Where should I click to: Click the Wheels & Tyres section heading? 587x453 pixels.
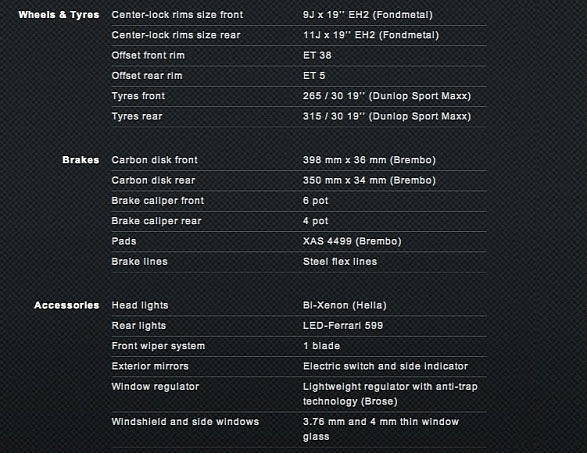(x=59, y=15)
